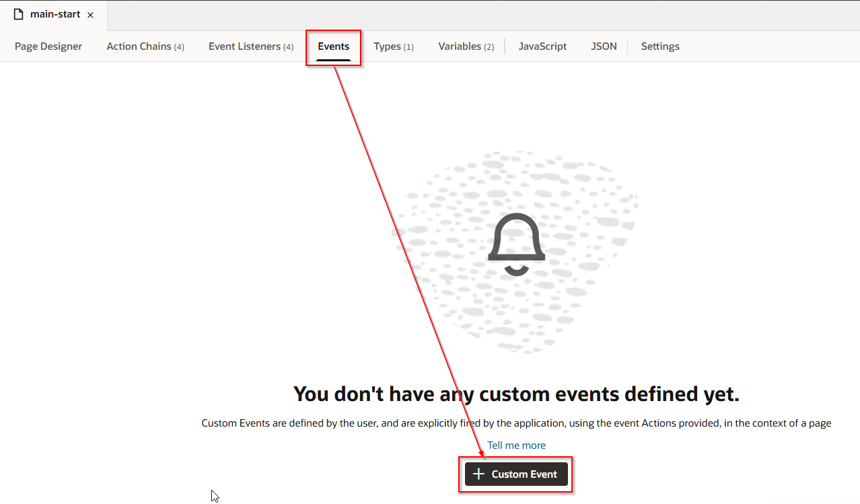Click the file icon on main-start tab
860x504 pixels.
pos(19,14)
